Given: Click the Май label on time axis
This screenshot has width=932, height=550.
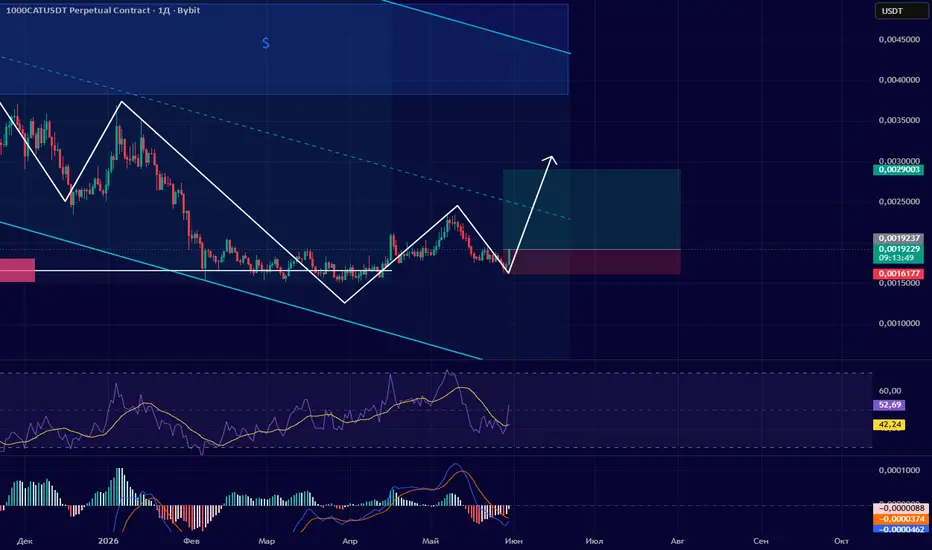Looking at the screenshot, I should (430, 541).
